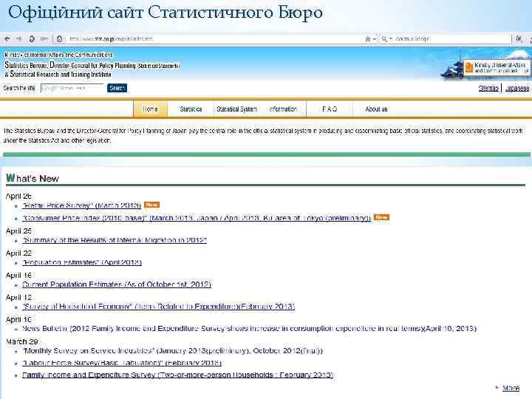532x399 pixels.
Task: Open the Statistics tab
Action: (x=191, y=109)
